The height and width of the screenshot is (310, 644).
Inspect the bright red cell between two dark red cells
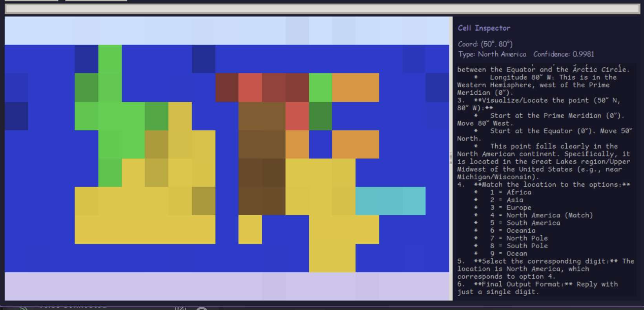click(250, 88)
